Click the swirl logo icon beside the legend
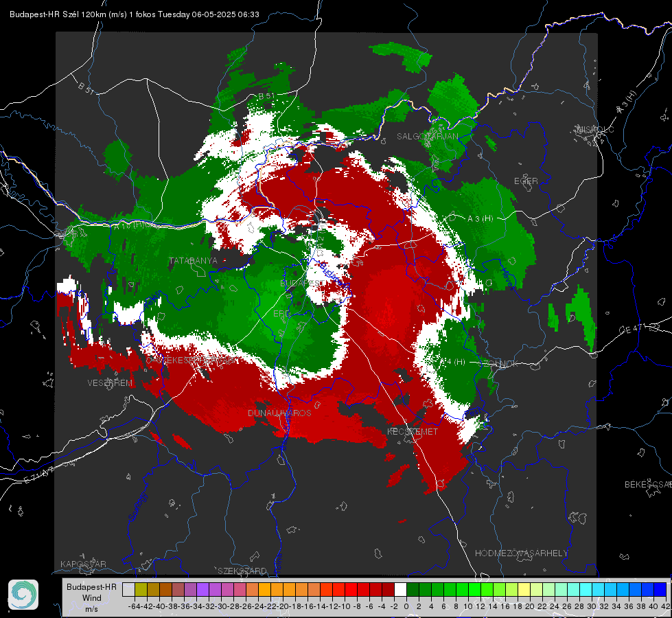 [x=23, y=595]
